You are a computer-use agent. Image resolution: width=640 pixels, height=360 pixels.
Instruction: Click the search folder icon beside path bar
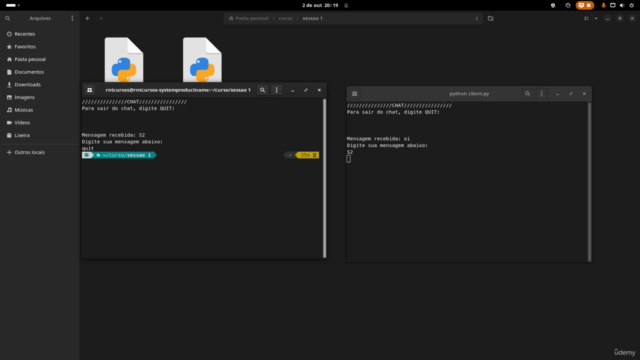pyautogui.click(x=491, y=18)
